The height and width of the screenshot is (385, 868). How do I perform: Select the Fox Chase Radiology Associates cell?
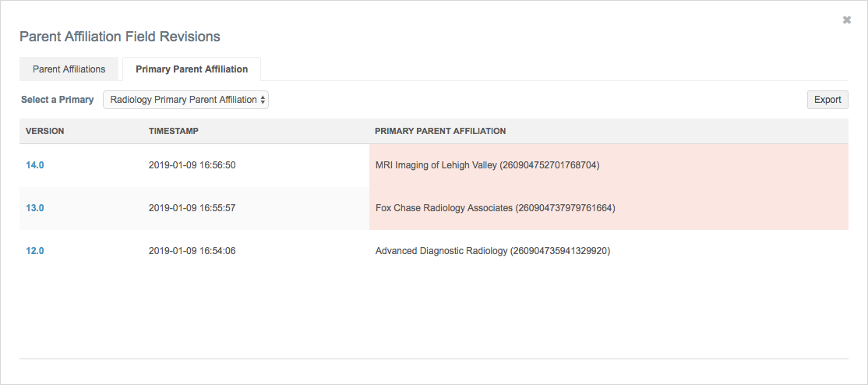tap(495, 208)
